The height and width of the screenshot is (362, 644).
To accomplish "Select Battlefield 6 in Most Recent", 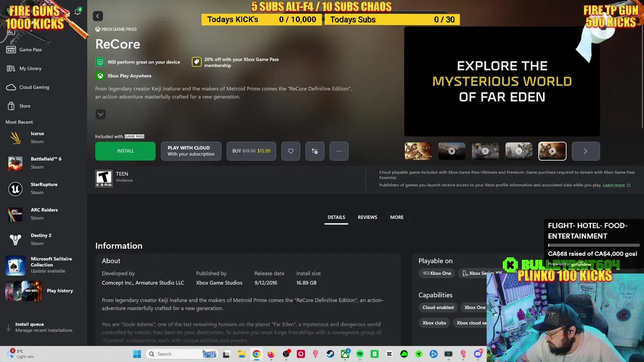I will 43,163.
